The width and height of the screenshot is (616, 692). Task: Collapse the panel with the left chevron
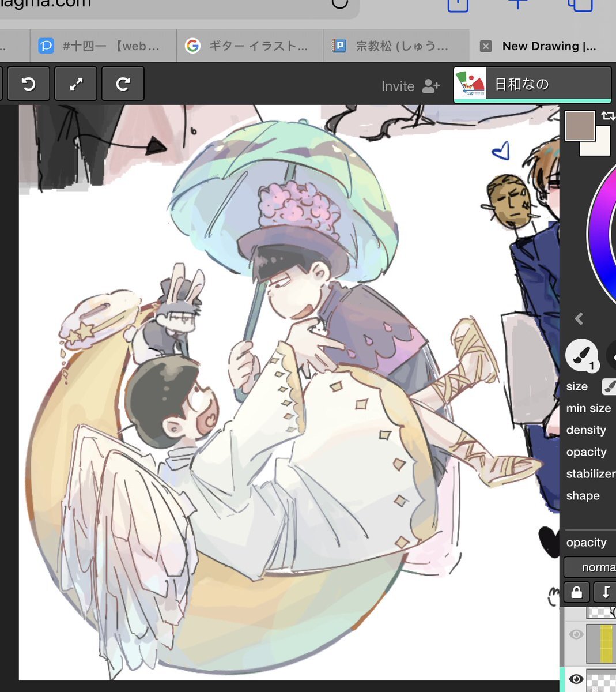[x=579, y=318]
